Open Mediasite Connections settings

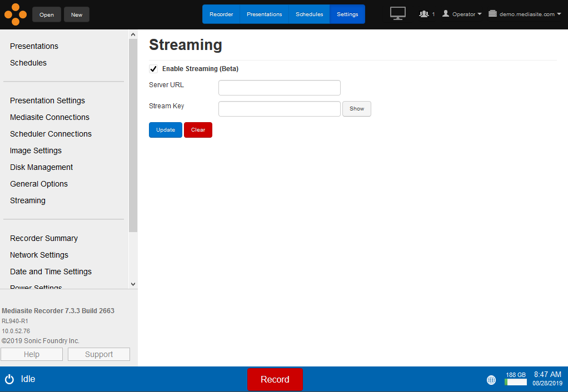click(x=49, y=117)
